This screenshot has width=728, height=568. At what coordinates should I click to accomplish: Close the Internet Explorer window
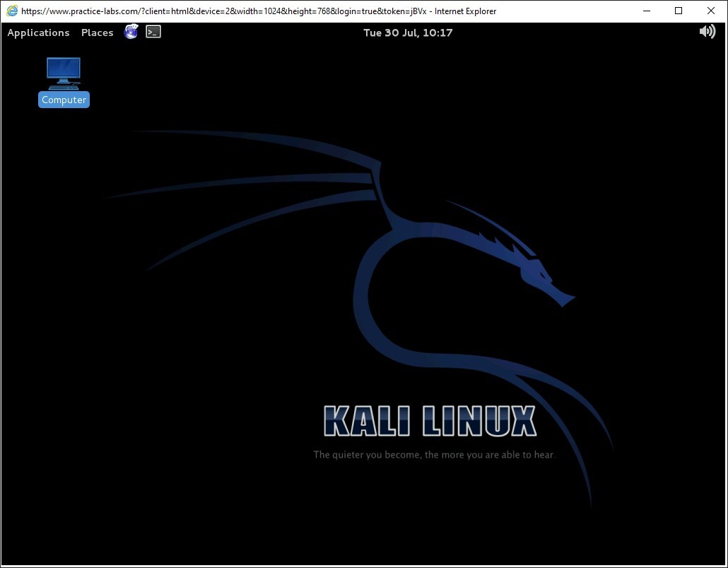tap(711, 11)
